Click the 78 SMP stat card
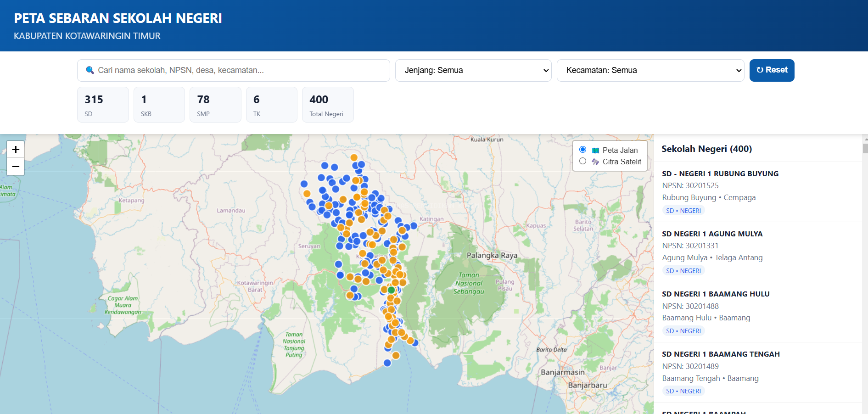The height and width of the screenshot is (414, 868). (215, 105)
